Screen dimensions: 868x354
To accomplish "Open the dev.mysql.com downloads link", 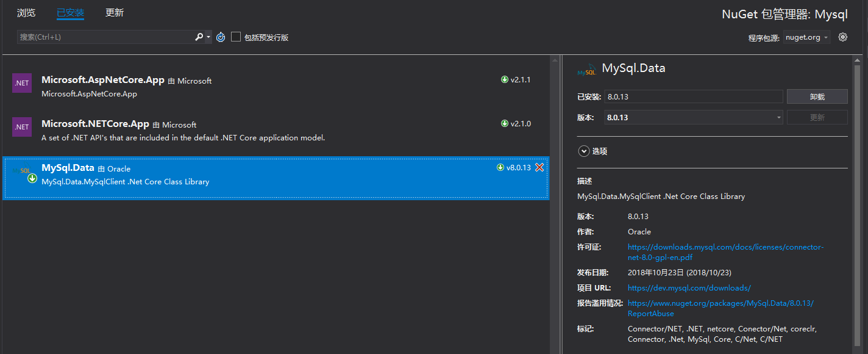I will 689,287.
